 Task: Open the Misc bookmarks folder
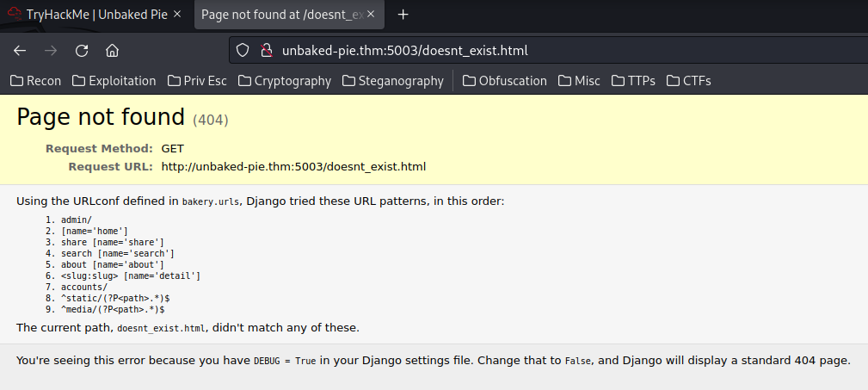pyautogui.click(x=579, y=81)
